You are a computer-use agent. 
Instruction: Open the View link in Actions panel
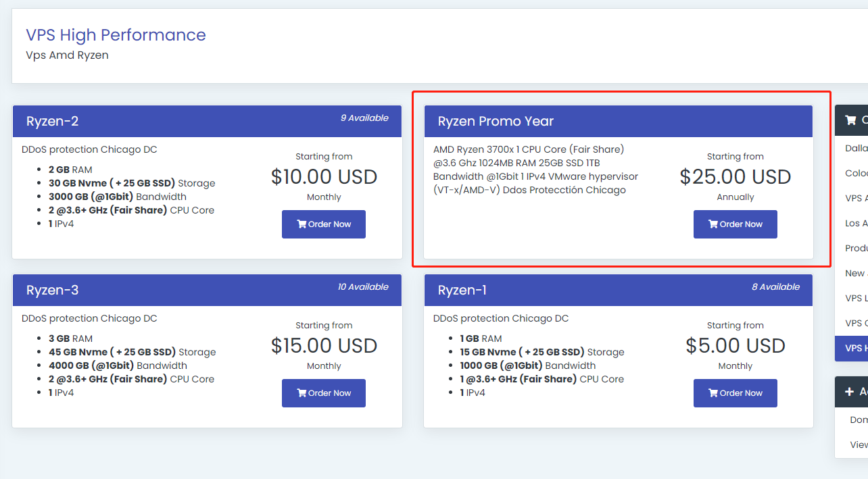(859, 445)
